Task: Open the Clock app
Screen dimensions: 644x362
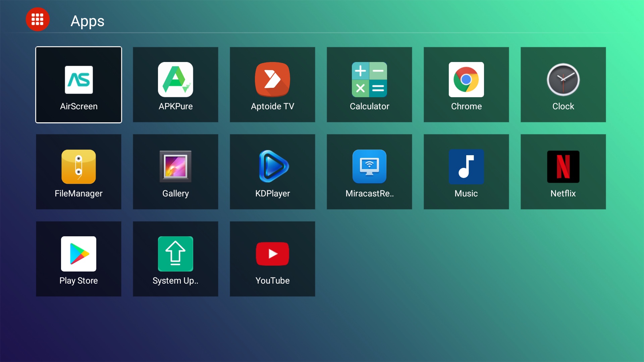Action: [x=563, y=84]
